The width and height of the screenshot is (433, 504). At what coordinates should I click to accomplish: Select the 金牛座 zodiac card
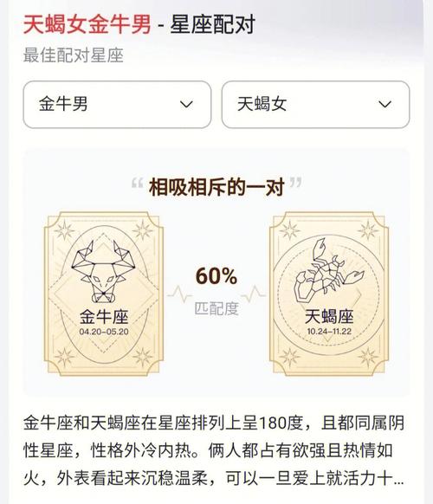tap(104, 294)
